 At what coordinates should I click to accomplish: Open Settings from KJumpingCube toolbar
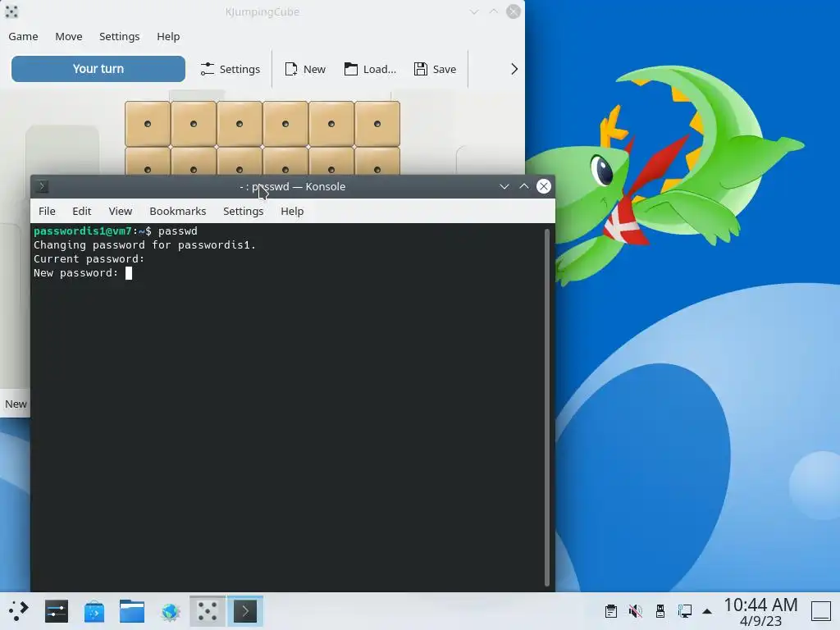231,69
